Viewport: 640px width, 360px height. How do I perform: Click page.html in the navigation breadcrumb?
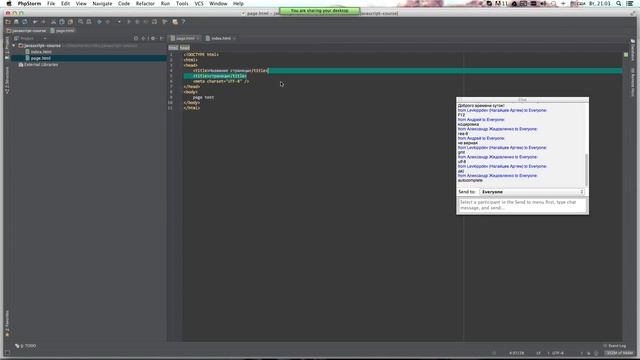click(62, 31)
